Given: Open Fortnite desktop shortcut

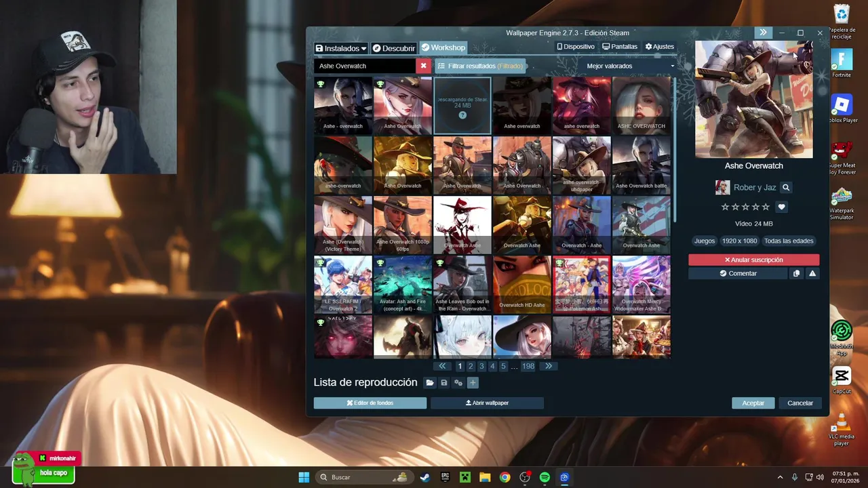Looking at the screenshot, I should click(x=842, y=63).
